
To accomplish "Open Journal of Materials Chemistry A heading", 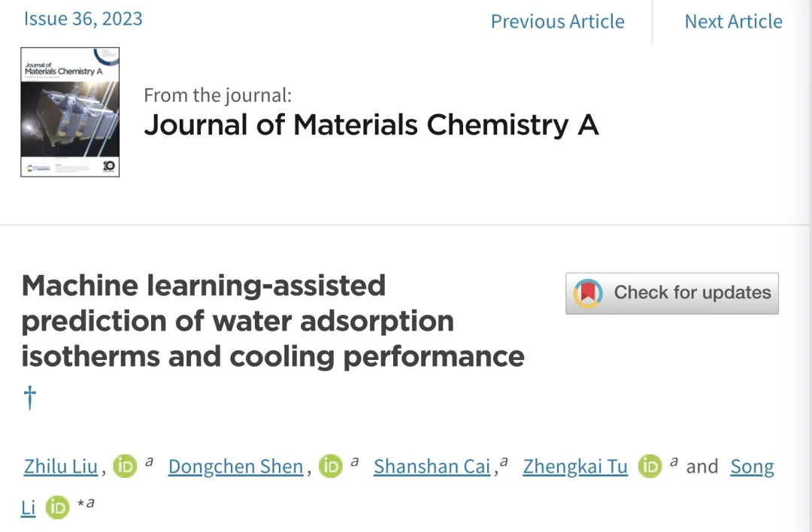I will 371,125.
